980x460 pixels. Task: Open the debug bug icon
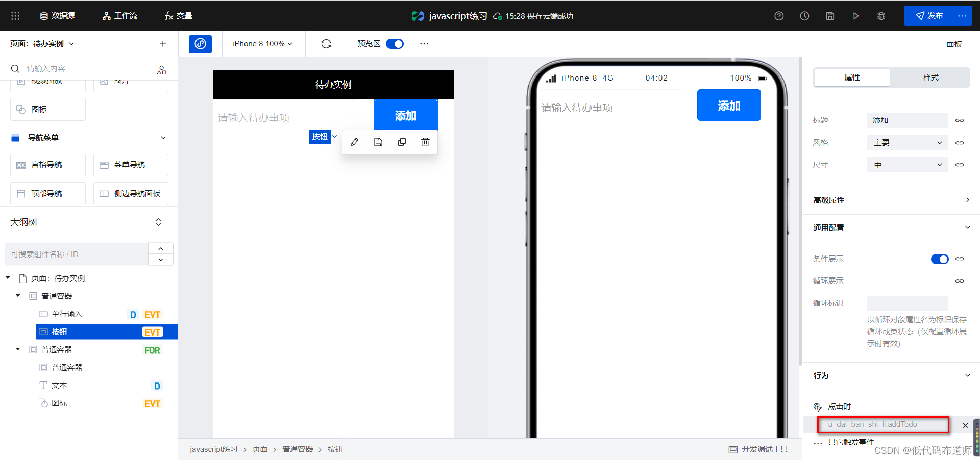pyautogui.click(x=881, y=16)
